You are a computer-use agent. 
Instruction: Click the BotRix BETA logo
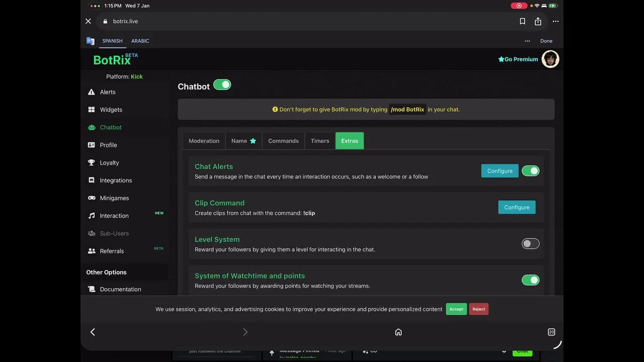115,59
